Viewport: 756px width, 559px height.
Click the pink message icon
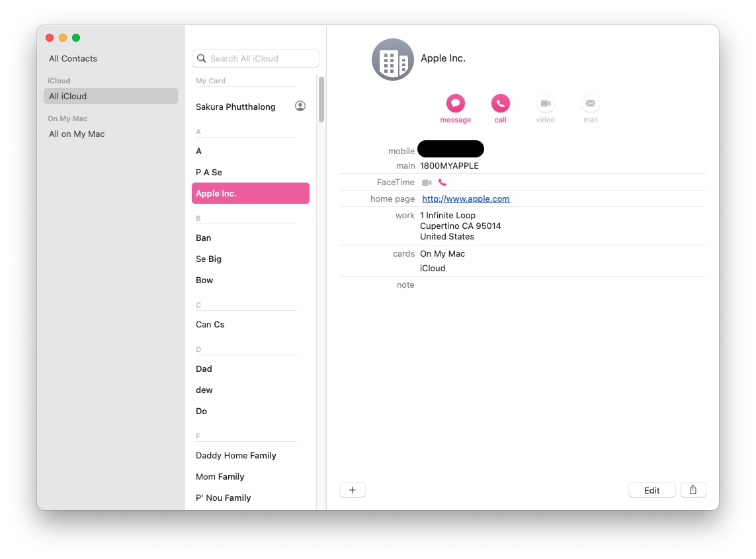[455, 103]
